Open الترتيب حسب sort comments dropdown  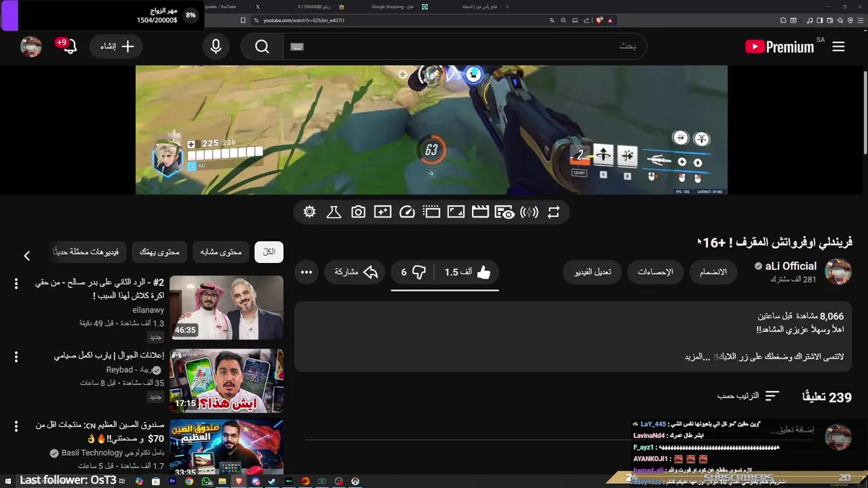tap(749, 395)
